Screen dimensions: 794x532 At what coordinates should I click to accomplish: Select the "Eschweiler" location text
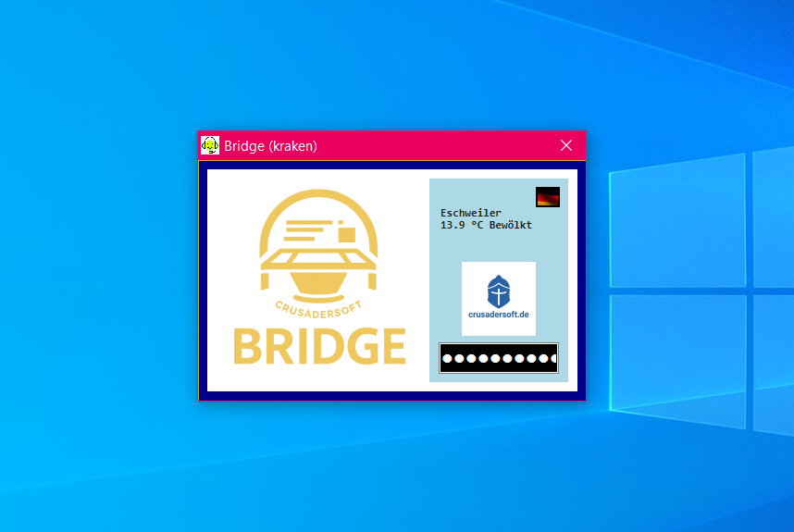pos(470,213)
